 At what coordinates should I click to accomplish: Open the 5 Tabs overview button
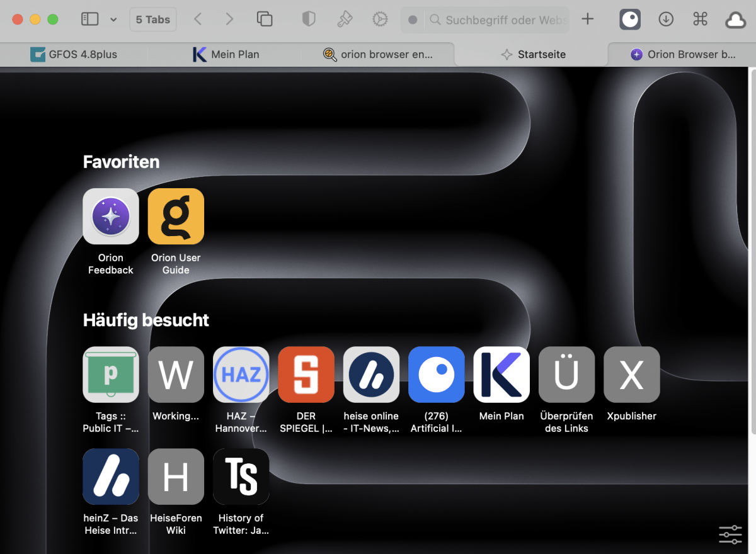coord(153,20)
